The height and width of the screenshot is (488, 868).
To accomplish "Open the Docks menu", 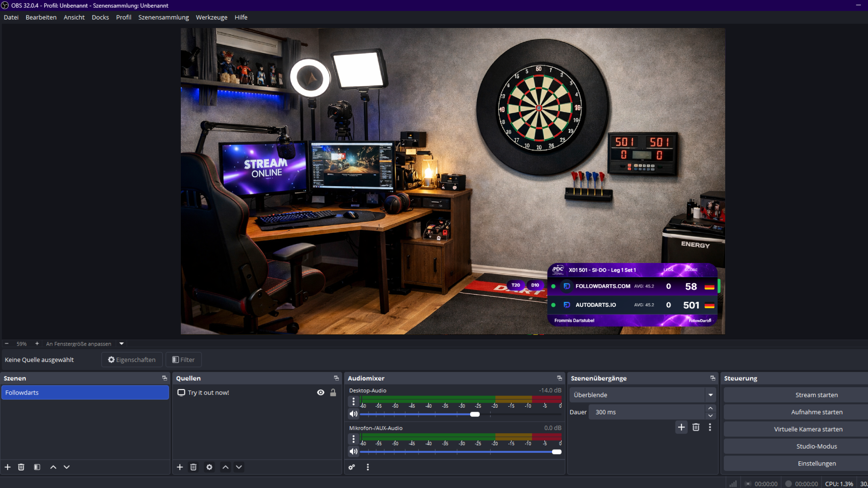I will (x=100, y=17).
